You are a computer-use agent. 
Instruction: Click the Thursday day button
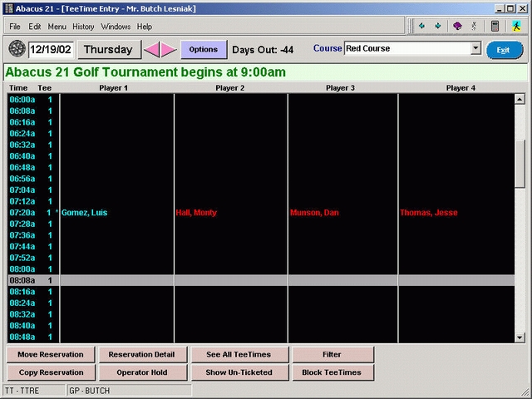point(109,50)
